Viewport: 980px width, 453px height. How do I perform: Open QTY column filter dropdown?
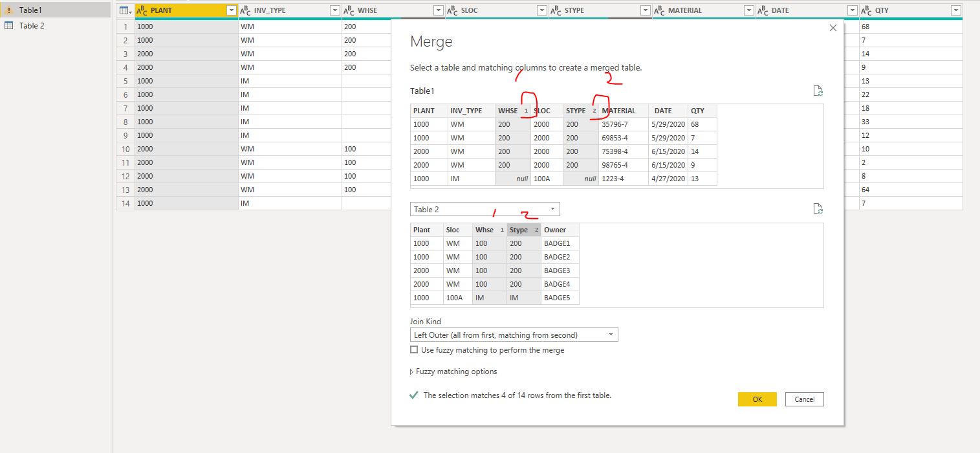(955, 10)
